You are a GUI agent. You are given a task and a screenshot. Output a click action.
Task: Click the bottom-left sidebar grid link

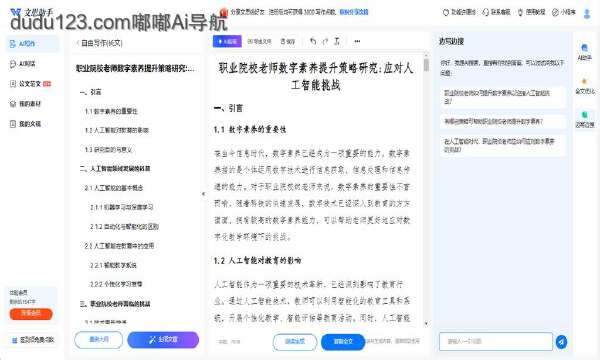pyautogui.click(x=33, y=340)
